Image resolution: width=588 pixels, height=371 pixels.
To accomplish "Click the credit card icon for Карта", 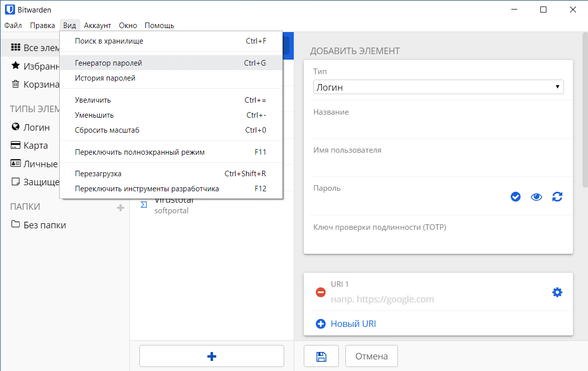I will pos(16,145).
